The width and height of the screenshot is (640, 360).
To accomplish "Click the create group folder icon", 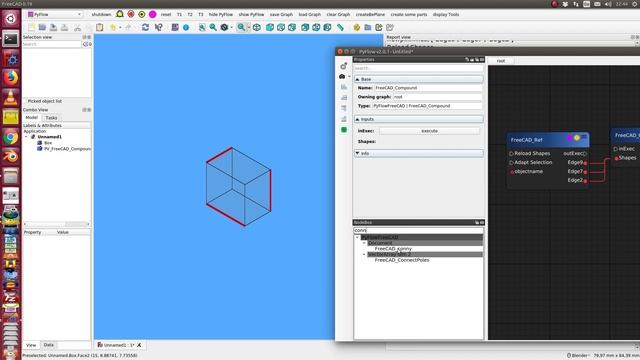I will pyautogui.click(x=368, y=27).
